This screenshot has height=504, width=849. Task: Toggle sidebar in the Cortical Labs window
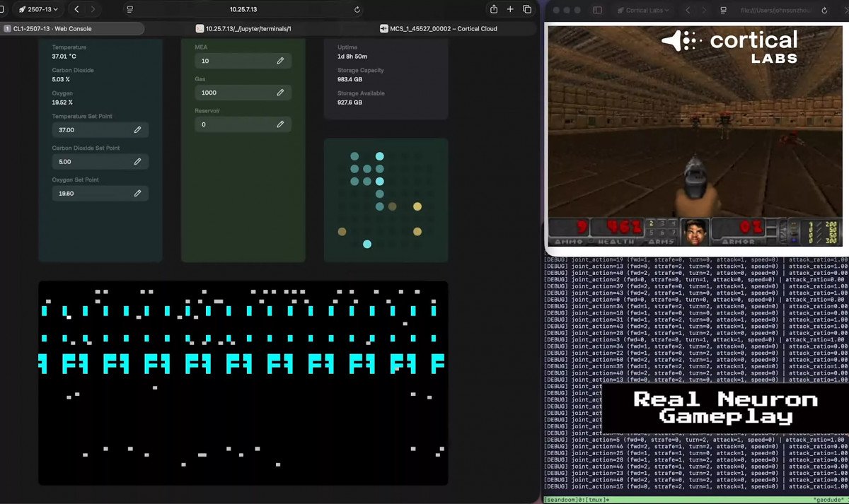click(597, 11)
